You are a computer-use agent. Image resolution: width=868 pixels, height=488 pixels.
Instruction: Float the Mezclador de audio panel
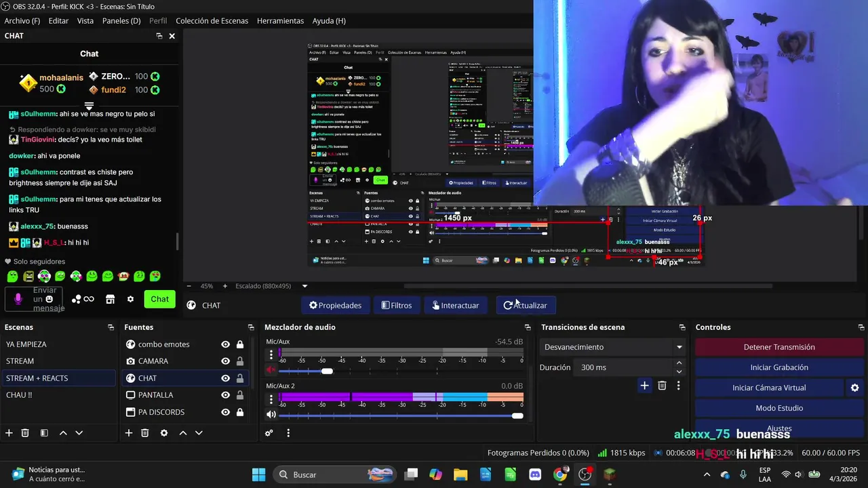point(528,327)
